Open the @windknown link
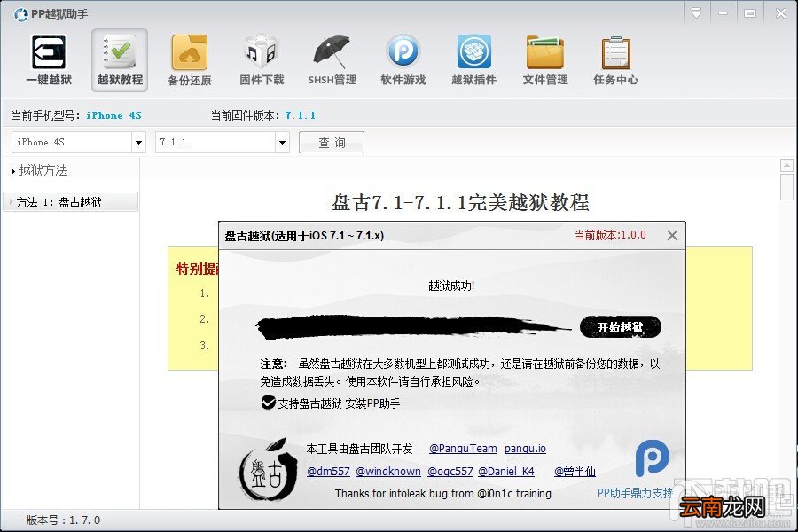 point(387,472)
